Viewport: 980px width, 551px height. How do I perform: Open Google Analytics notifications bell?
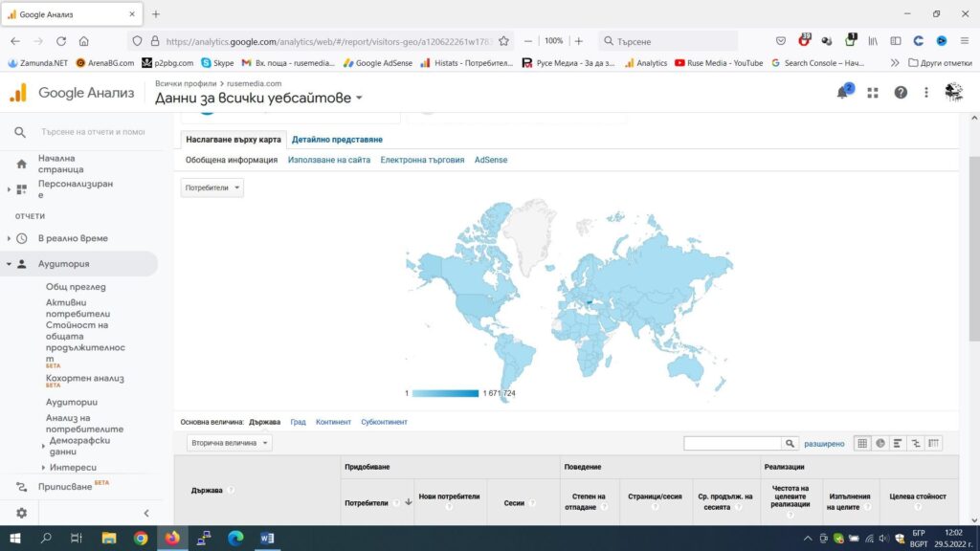coord(844,93)
